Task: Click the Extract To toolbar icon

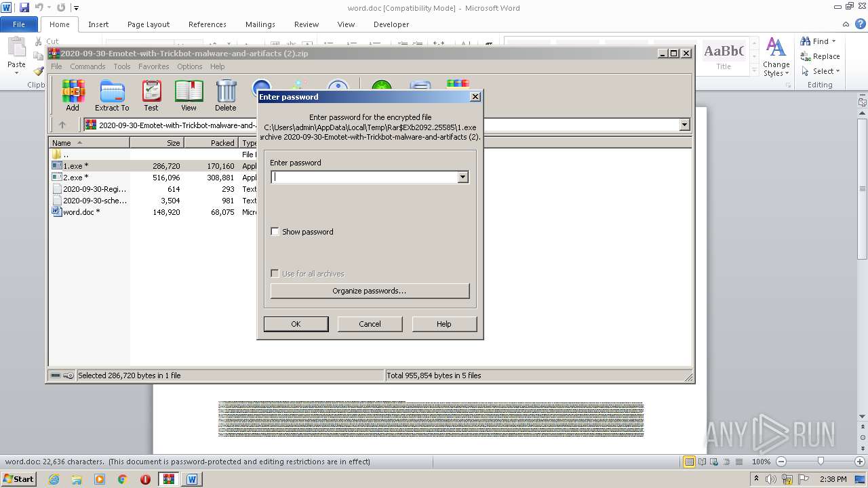Action: 112,96
